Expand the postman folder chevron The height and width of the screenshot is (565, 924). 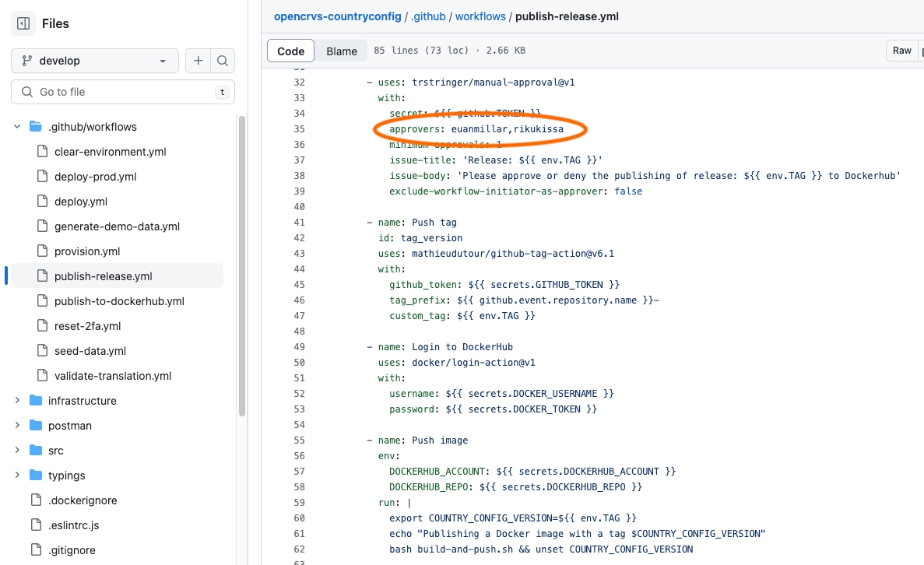click(17, 426)
